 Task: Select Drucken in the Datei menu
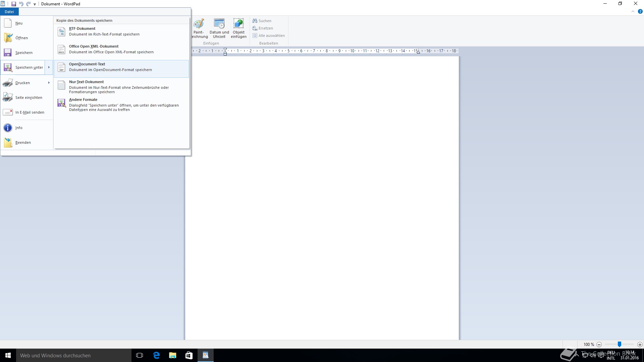click(x=23, y=83)
